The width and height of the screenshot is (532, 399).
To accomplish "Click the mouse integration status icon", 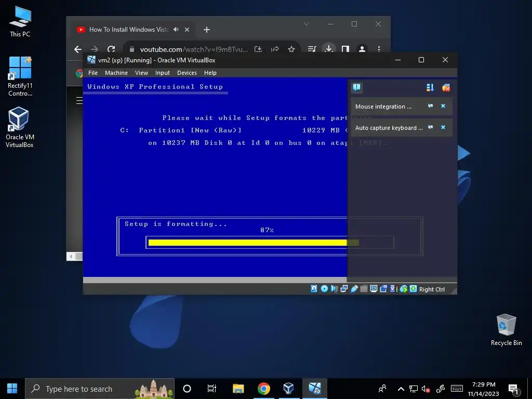I will click(x=403, y=289).
